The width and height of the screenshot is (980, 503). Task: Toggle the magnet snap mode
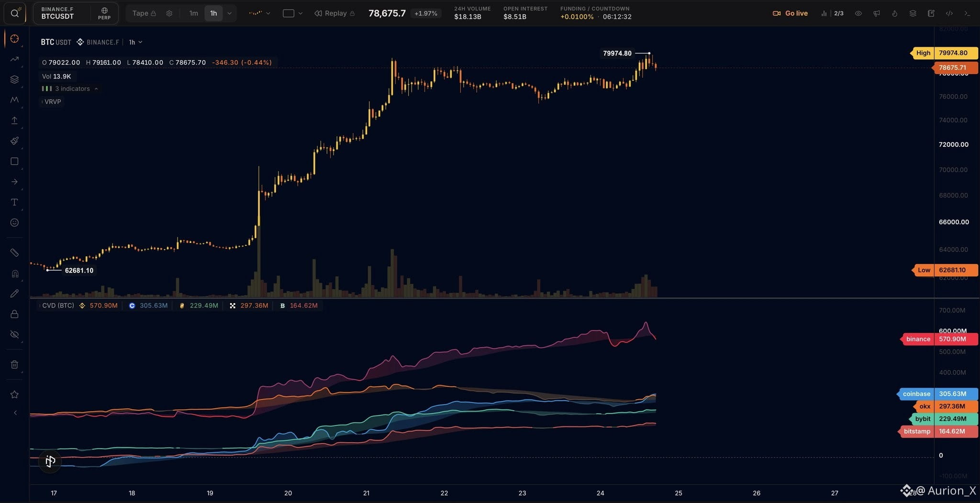14,273
